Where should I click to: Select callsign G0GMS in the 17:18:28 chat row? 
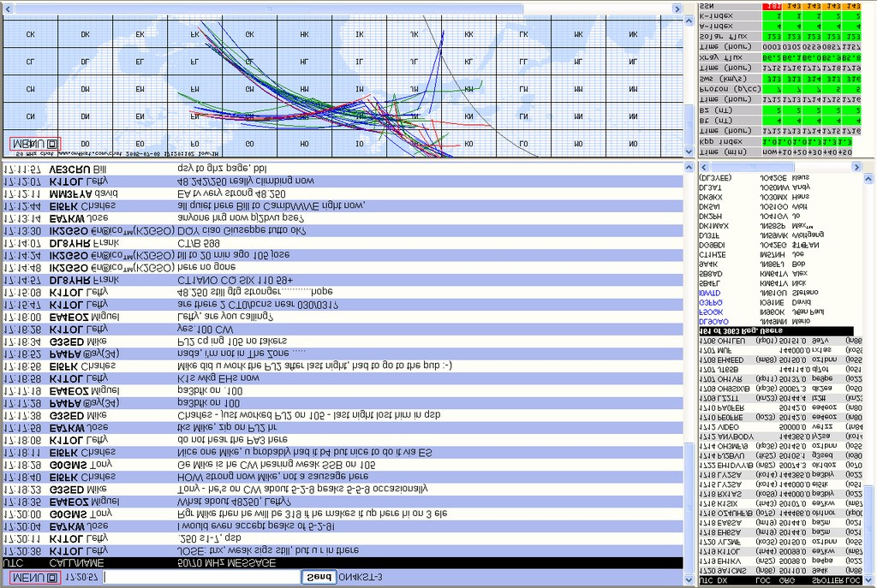coord(69,465)
